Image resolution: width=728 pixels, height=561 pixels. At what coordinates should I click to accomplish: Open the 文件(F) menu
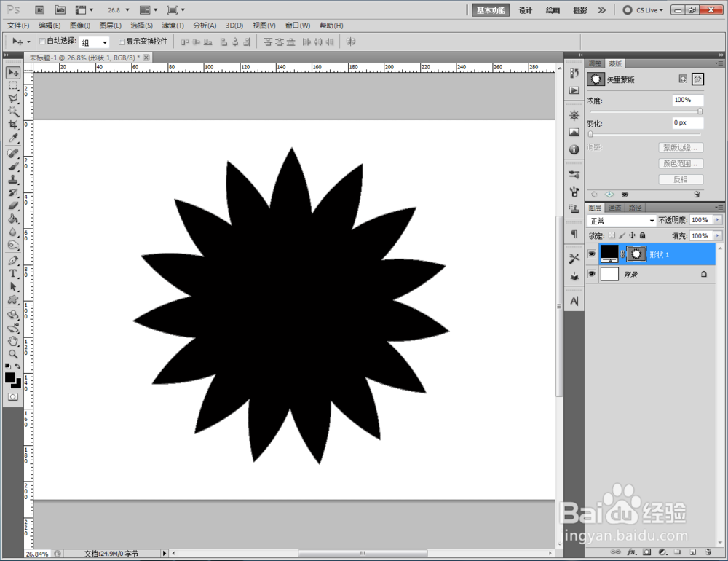(18, 25)
